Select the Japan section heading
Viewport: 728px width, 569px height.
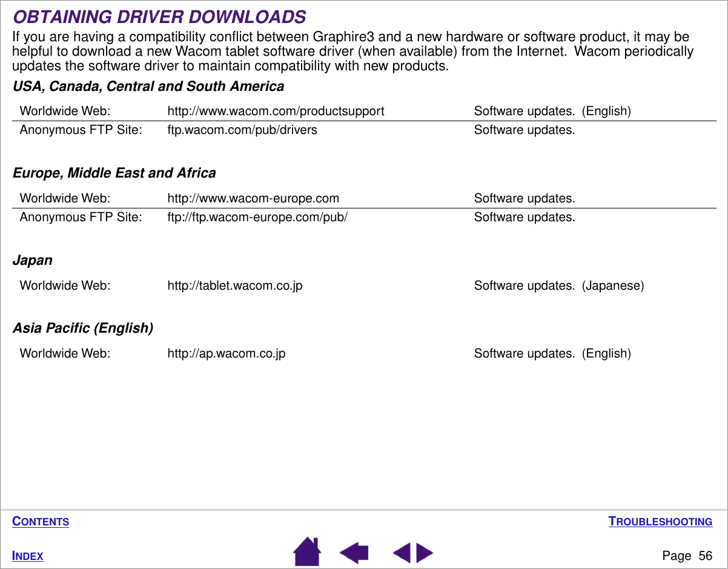[x=33, y=261]
